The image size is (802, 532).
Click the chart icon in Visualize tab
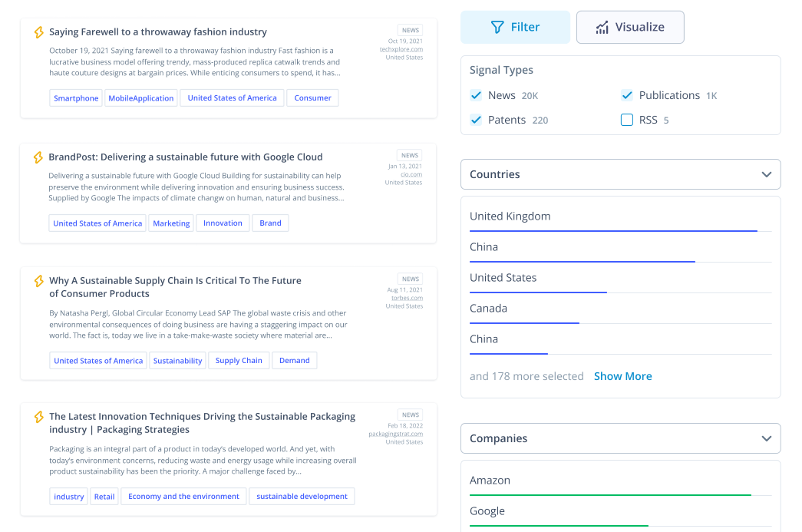tap(602, 27)
